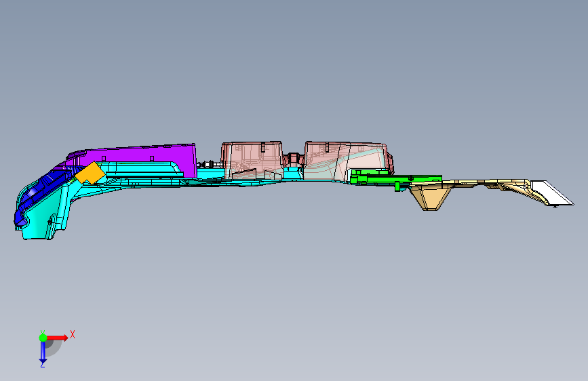Click the blue Z label of the triad
Image resolution: width=588 pixels, height=381 pixels.
(x=42, y=365)
